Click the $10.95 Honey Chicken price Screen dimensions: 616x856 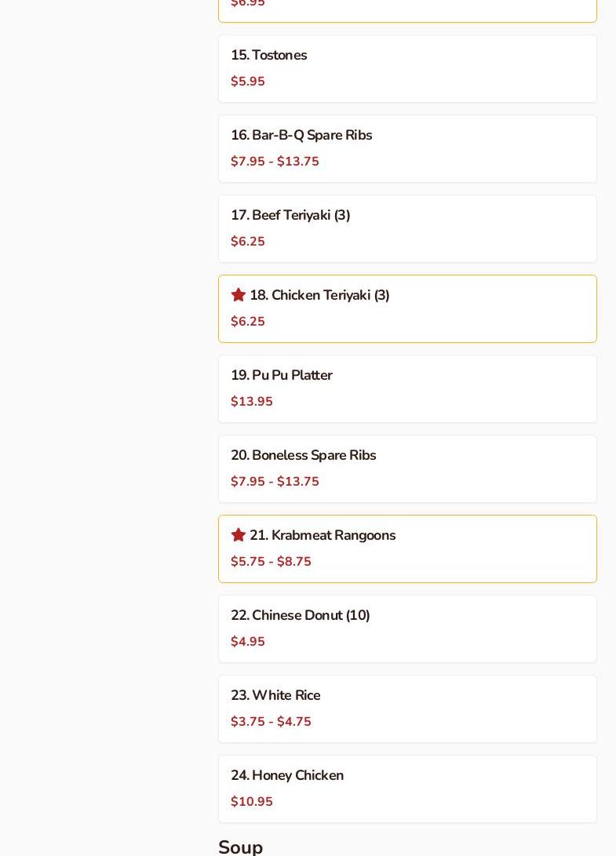pos(252,802)
